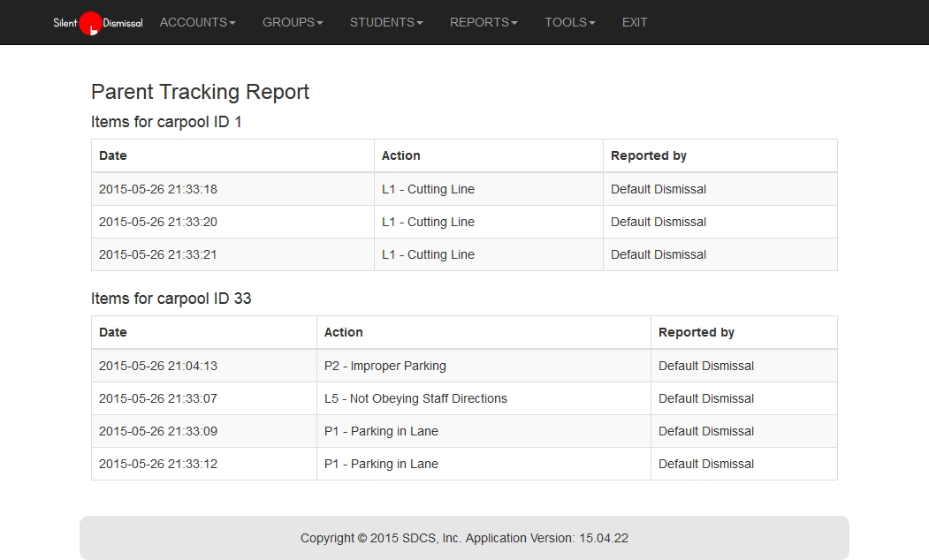Click the Items for carpool ID 33 heading
Viewport: 929px width, 560px height.
click(x=171, y=299)
